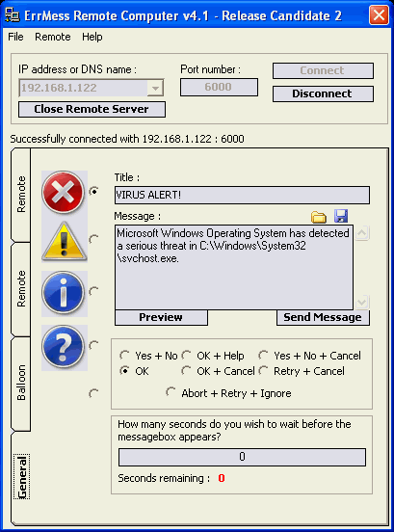The image size is (394, 532).
Task: Switch to the General vertical tab
Action: click(x=22, y=477)
